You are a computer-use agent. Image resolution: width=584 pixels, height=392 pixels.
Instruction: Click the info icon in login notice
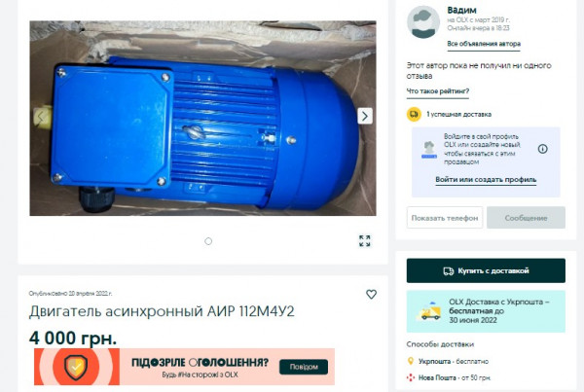[543, 149]
